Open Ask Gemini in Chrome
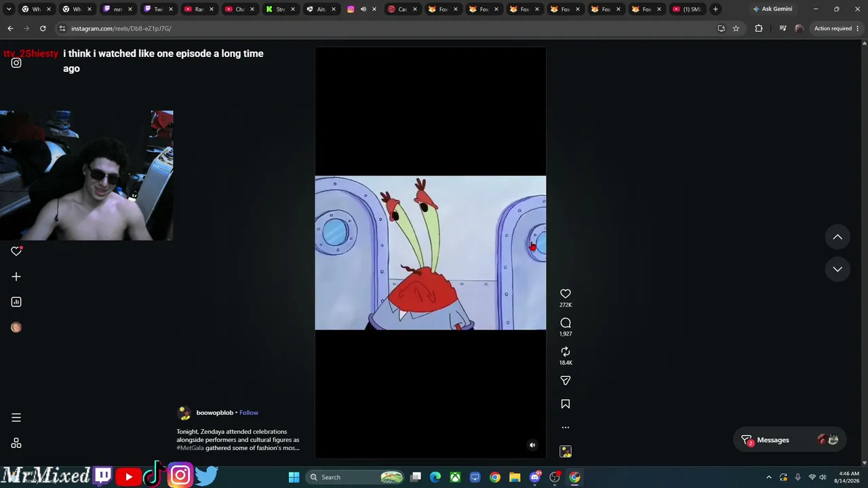868x488 pixels. (x=772, y=9)
